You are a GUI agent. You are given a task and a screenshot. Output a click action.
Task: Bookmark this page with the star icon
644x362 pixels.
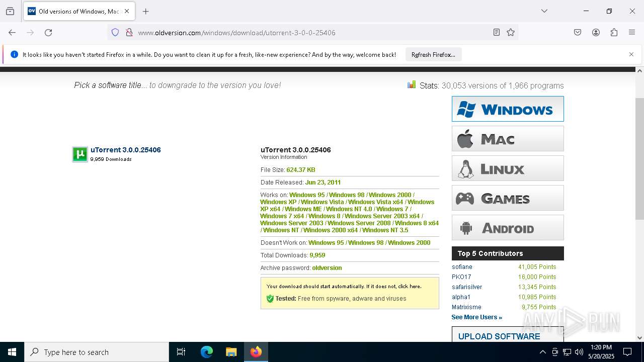pos(511,33)
